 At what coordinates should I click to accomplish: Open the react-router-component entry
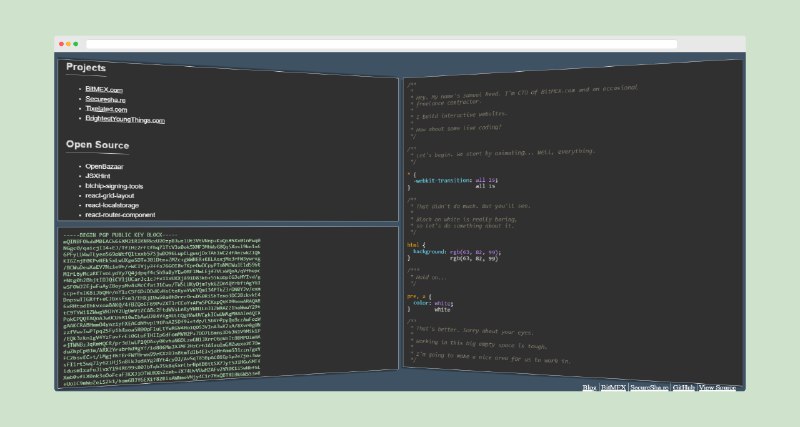(x=120, y=215)
